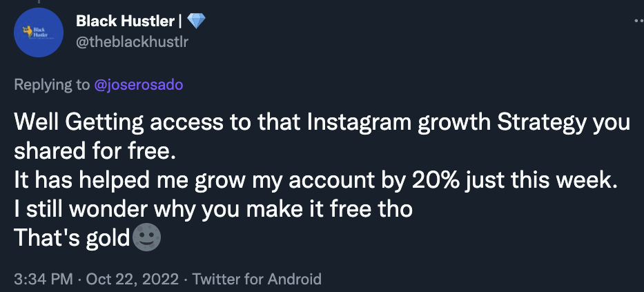Open the Twitter for Android source link

[x=257, y=280]
